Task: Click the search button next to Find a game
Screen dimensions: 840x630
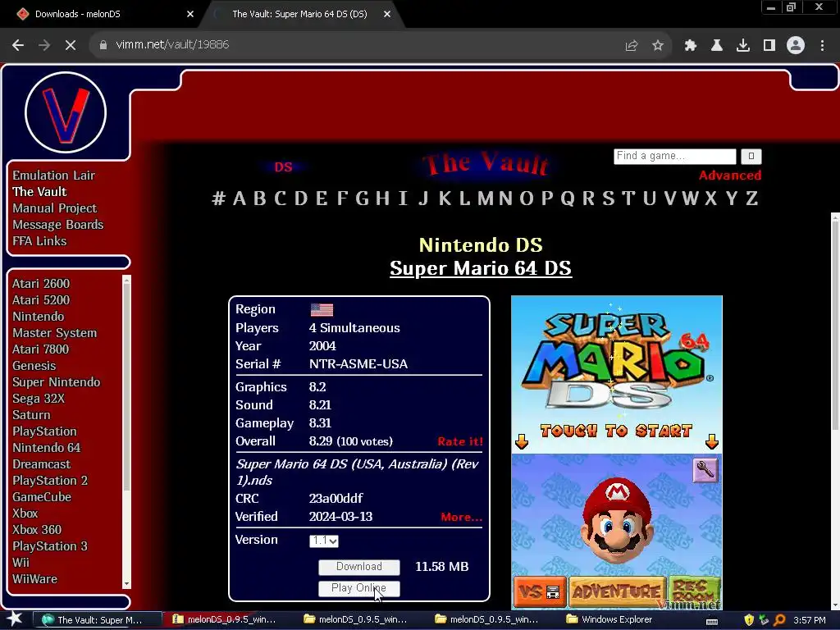Action: [751, 156]
